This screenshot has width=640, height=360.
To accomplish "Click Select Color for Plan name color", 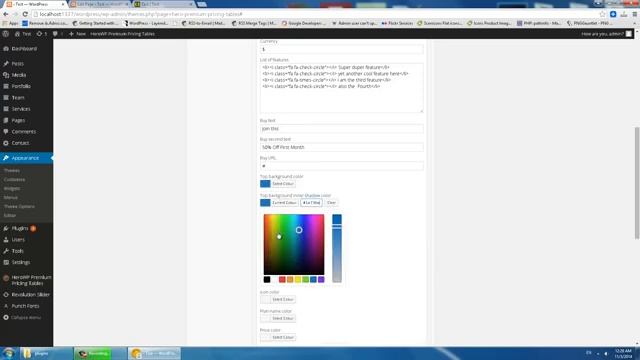I will (x=283, y=318).
